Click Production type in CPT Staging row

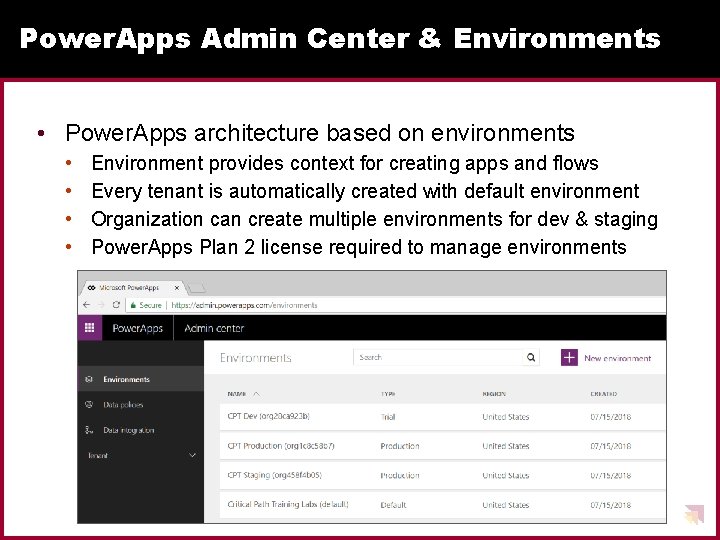[x=400, y=475]
